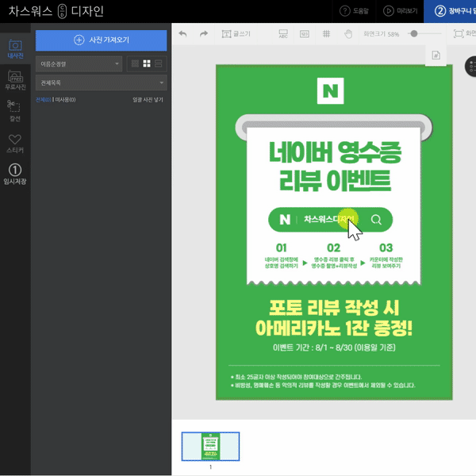Screen dimensions: 476x476
Task: Select the 스티커 sidebar tab
Action: coord(15,144)
